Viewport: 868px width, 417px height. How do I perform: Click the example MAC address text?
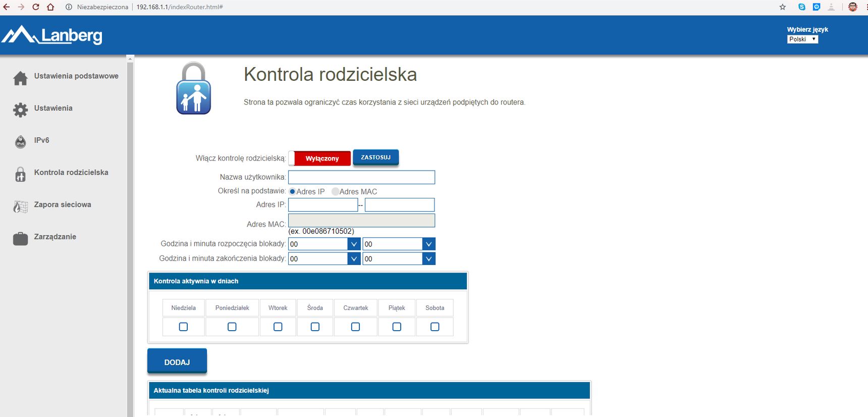click(321, 231)
